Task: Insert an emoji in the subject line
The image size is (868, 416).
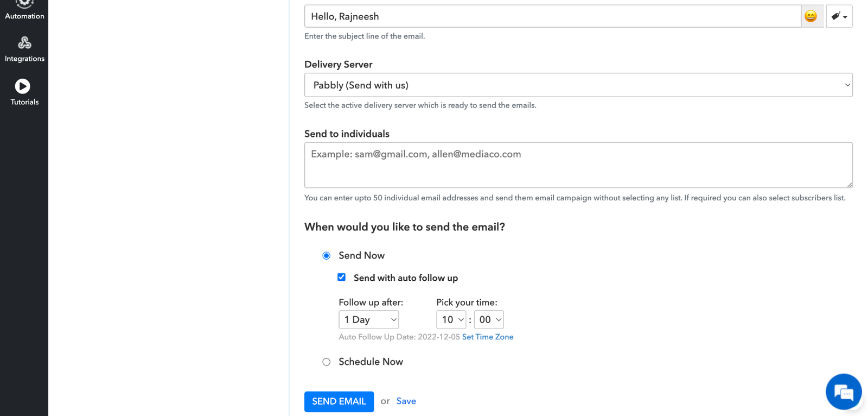Action: pyautogui.click(x=810, y=16)
